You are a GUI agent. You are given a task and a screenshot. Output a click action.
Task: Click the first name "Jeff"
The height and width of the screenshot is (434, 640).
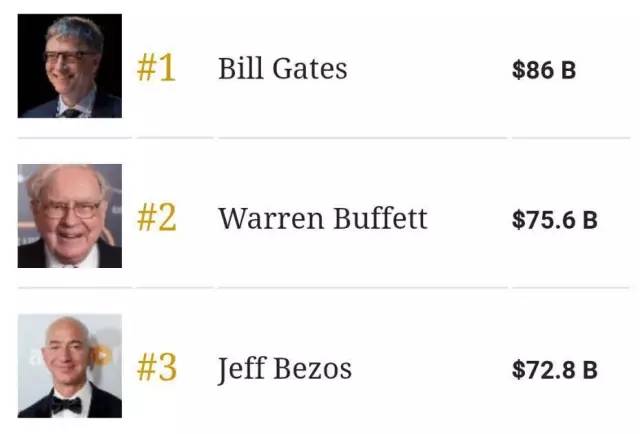pos(239,369)
